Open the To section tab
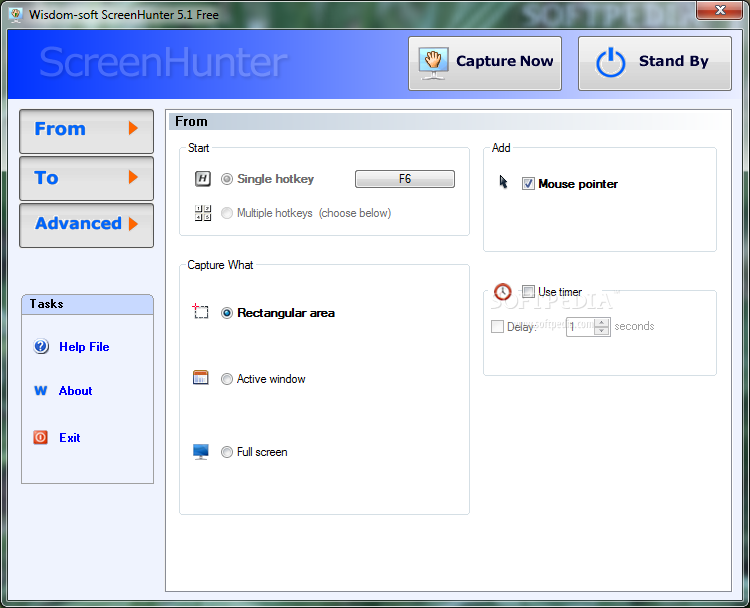Viewport: 750px width, 608px height. tap(86, 178)
